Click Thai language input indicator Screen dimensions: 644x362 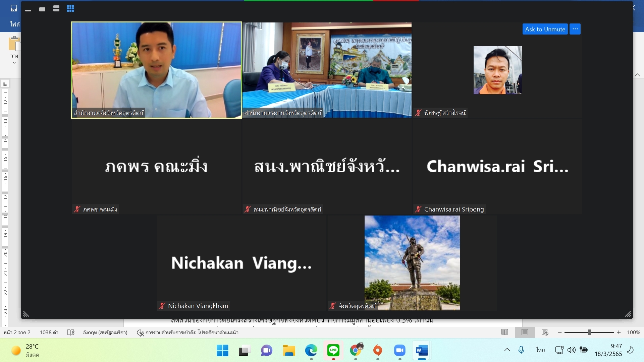(540, 350)
